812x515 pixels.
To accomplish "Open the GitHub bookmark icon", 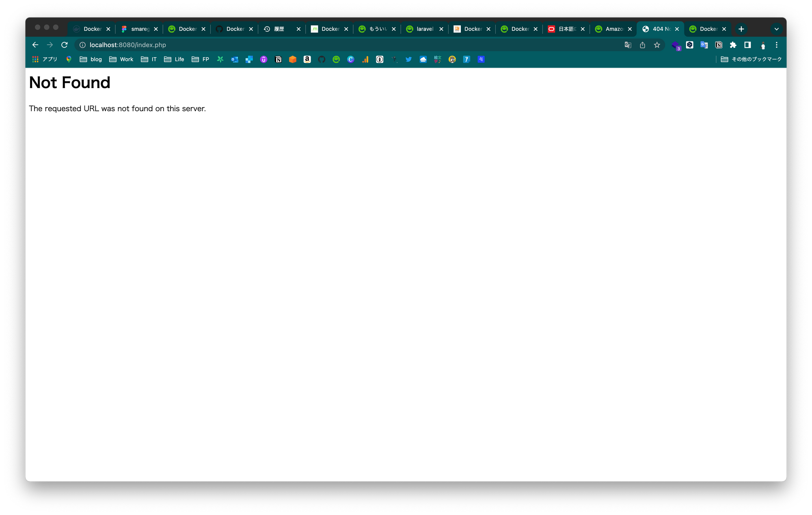I will click(322, 60).
